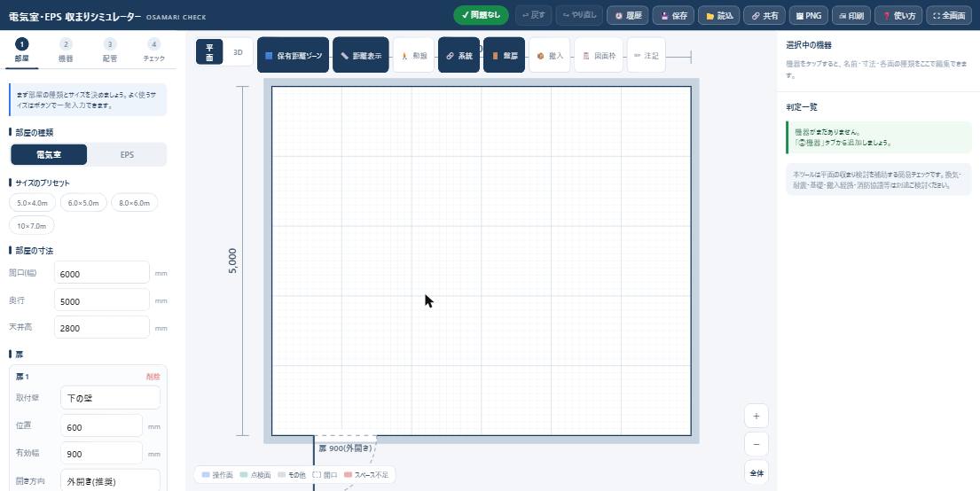The height and width of the screenshot is (491, 980).
Task: Apply the 10×7.0m size preset
Action: (x=32, y=225)
